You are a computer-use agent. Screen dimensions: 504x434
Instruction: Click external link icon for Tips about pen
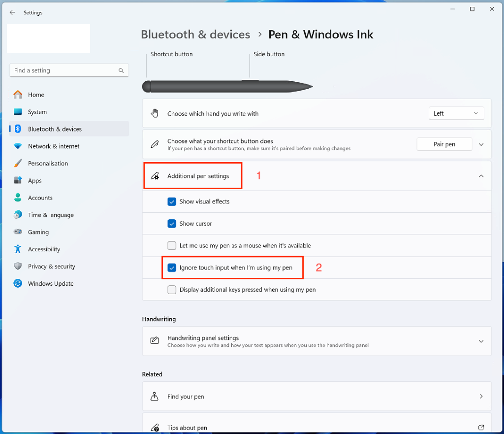481,428
